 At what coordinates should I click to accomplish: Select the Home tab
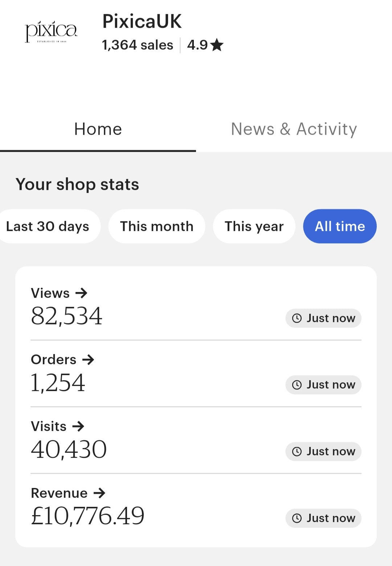pos(98,129)
